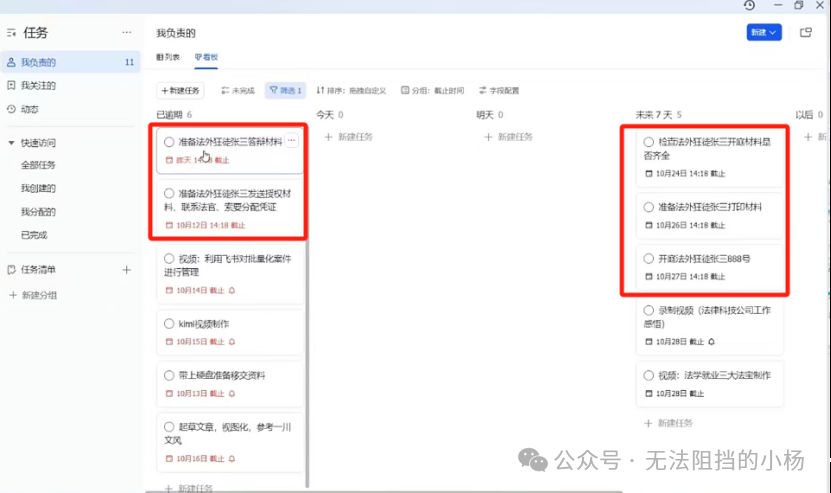Tick the 录制视频 task circle
Image resolution: width=831 pixels, height=493 pixels.
click(649, 310)
